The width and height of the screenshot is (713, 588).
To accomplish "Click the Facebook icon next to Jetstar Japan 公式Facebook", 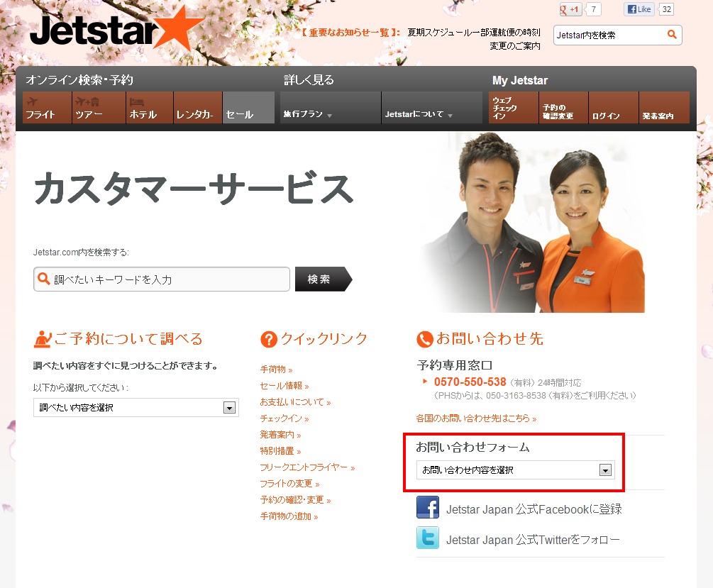I will tap(427, 506).
